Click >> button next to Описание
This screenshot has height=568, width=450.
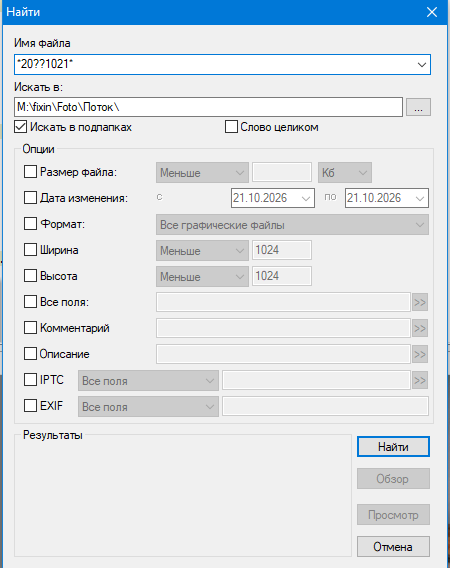coord(420,354)
